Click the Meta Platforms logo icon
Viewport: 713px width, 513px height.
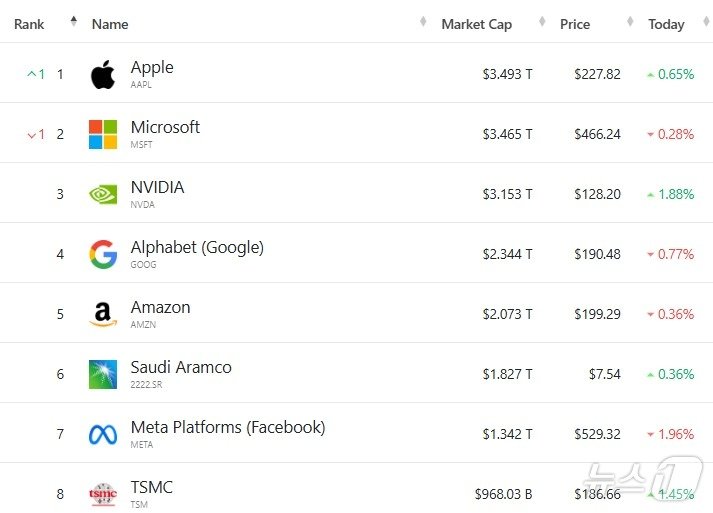(103, 434)
